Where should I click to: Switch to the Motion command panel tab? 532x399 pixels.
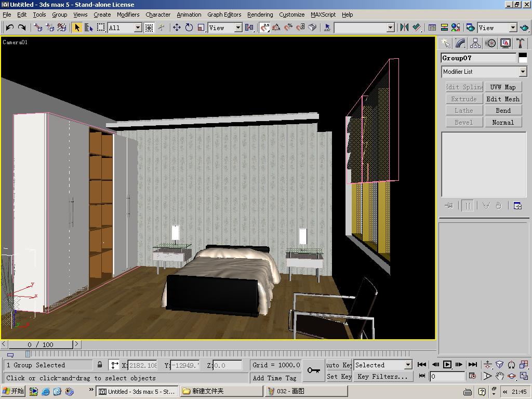pyautogui.click(x=490, y=44)
